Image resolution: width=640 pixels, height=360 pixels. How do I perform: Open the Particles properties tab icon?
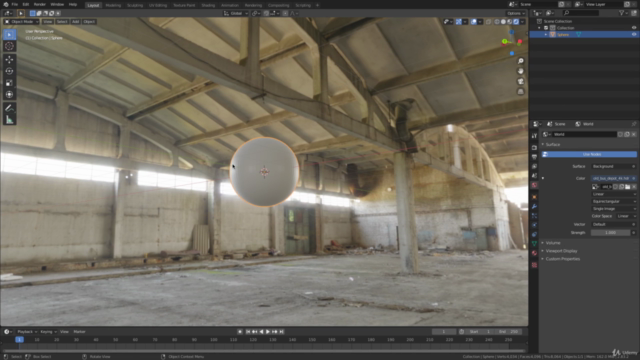[x=534, y=216]
